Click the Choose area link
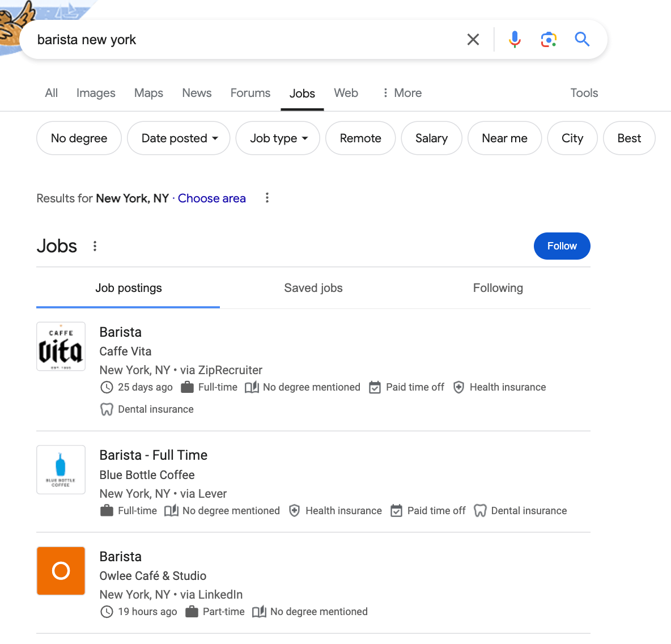 [212, 198]
